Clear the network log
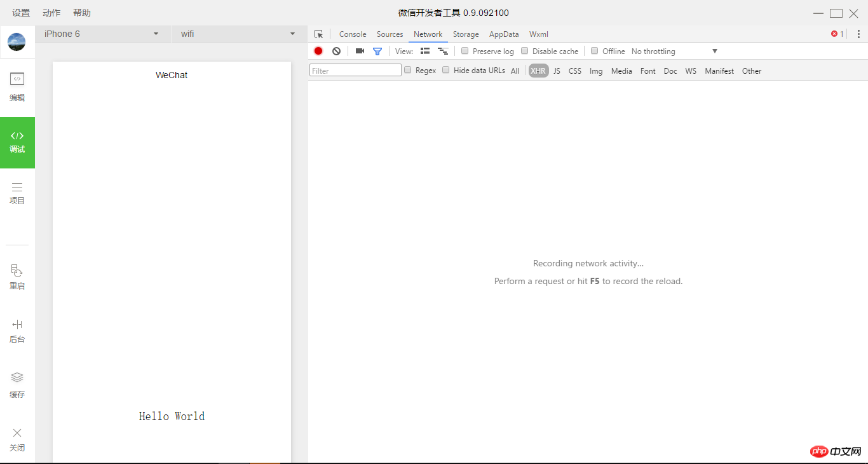The height and width of the screenshot is (464, 868). pos(336,51)
